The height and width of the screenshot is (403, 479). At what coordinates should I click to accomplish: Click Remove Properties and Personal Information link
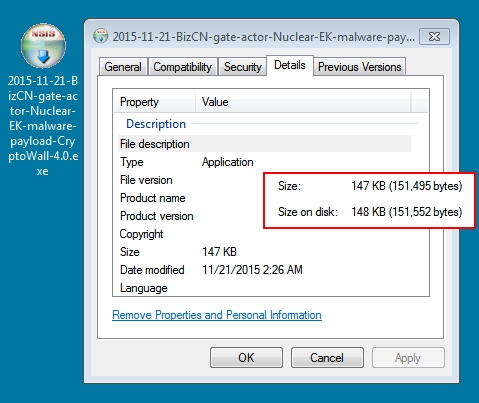(217, 315)
